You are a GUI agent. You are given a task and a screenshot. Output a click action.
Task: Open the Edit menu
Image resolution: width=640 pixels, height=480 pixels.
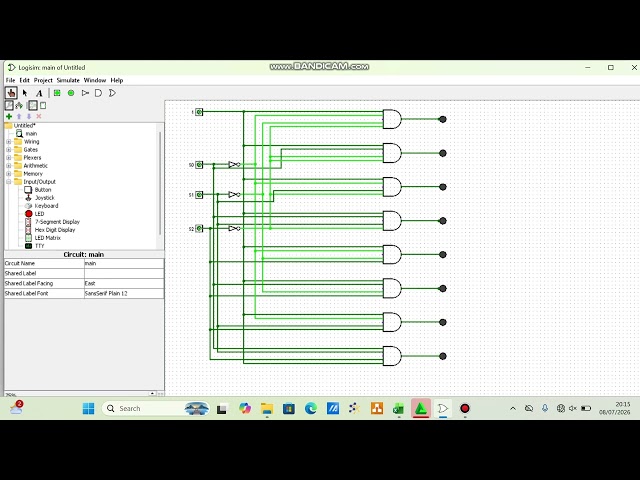point(24,80)
